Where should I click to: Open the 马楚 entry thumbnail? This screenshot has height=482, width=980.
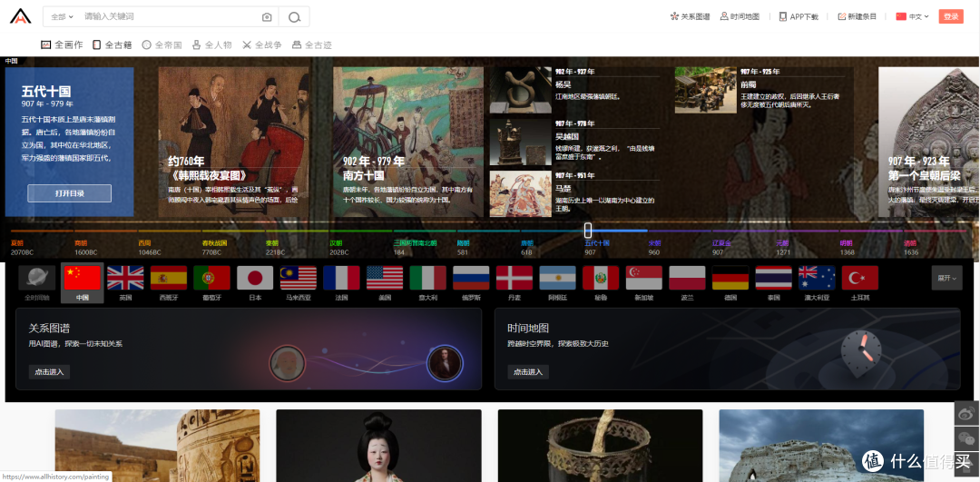click(x=521, y=194)
